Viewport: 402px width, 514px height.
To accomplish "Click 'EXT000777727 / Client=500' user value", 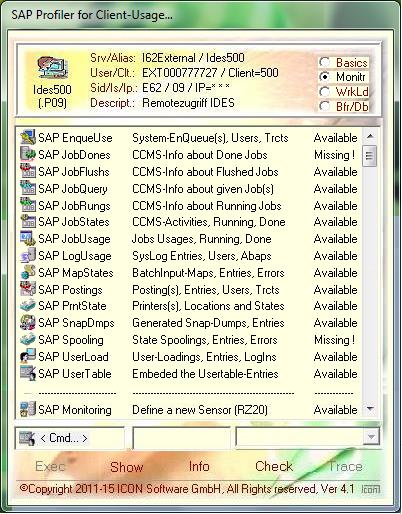I will (210, 72).
